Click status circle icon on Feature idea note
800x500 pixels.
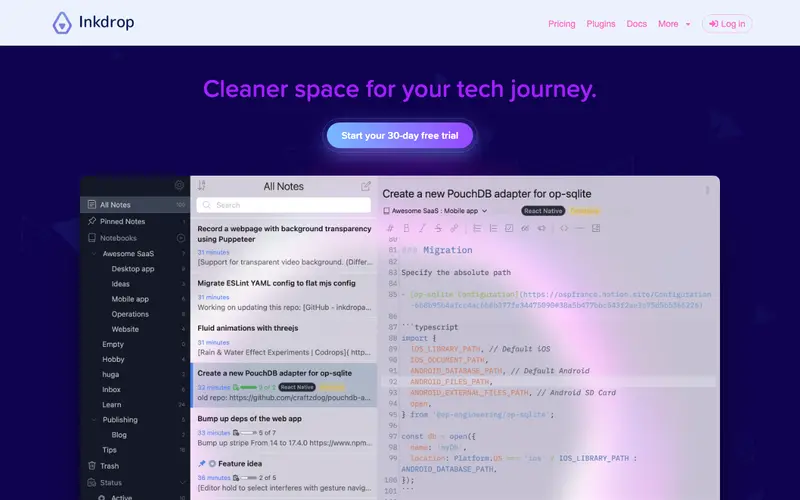212,464
